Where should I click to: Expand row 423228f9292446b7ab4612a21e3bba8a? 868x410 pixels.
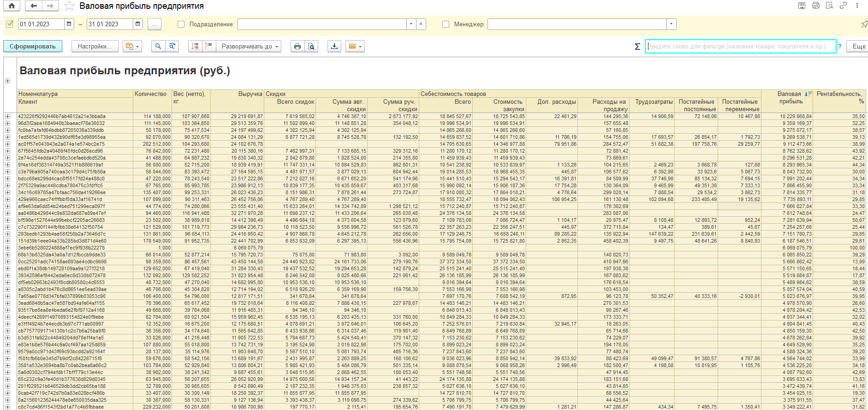tap(7, 116)
